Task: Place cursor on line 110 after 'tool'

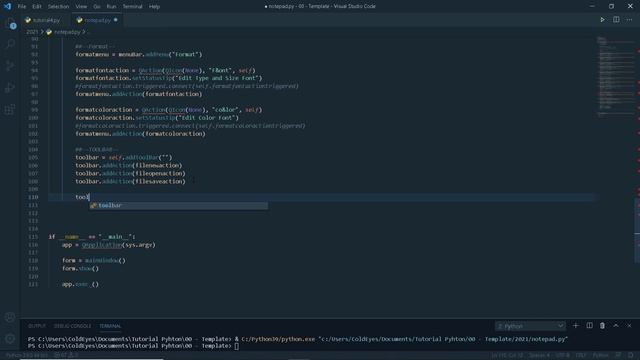Action: coord(89,197)
